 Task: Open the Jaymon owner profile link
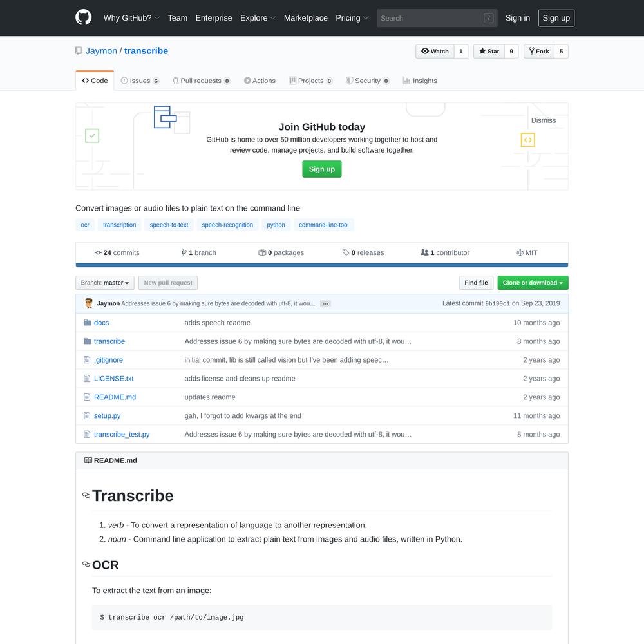click(x=101, y=51)
